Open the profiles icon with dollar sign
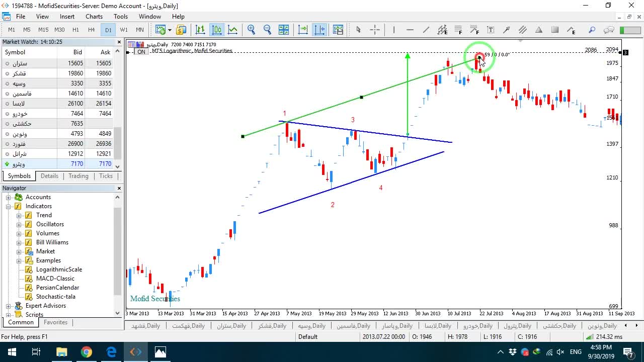 pyautogui.click(x=181, y=30)
